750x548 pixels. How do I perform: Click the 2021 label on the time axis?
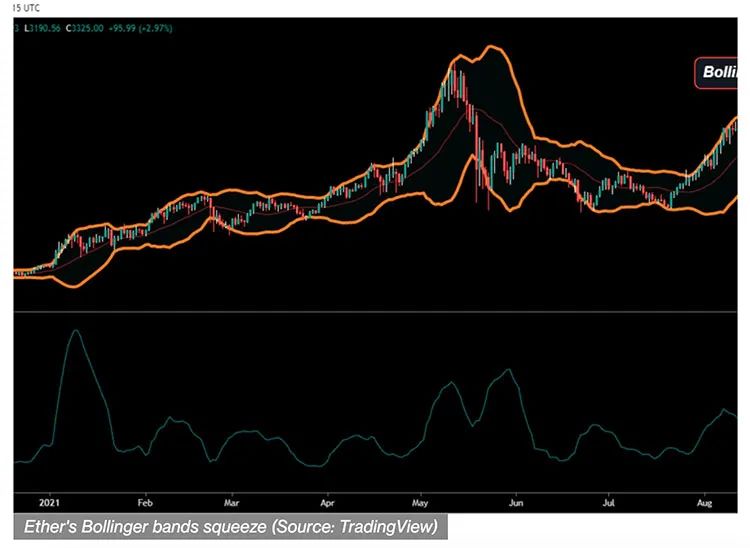pos(49,503)
